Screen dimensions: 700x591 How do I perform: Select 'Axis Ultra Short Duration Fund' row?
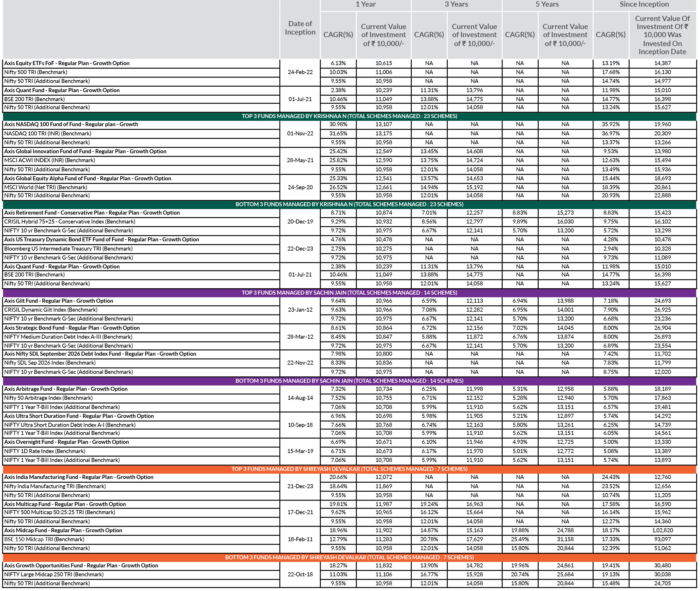[x=79, y=416]
